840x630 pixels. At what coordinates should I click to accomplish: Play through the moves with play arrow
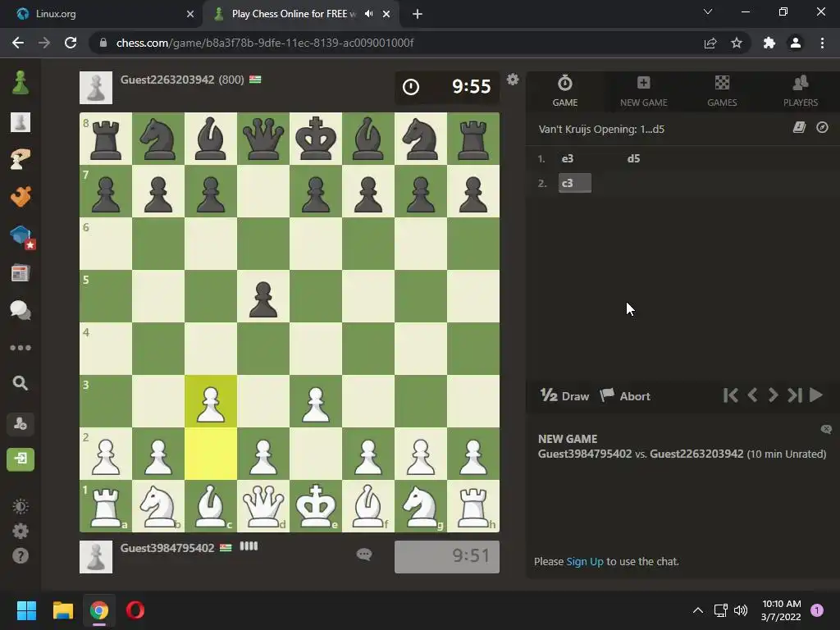pyautogui.click(x=816, y=395)
